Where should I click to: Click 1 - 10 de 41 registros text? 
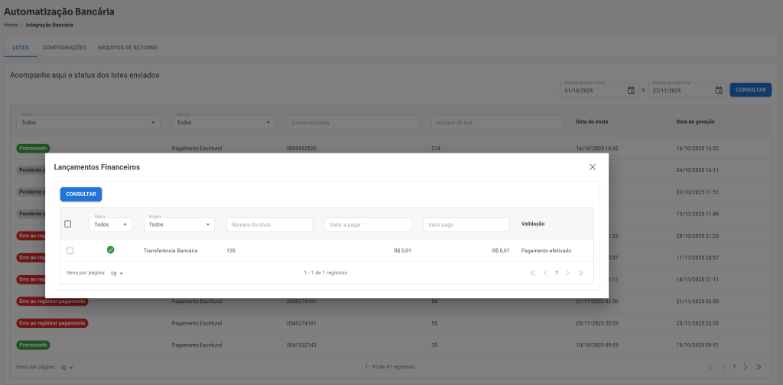point(389,367)
